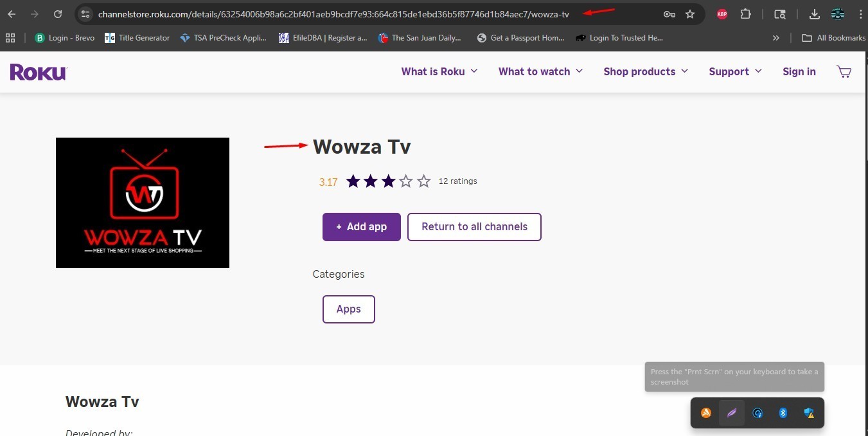Click the 3.17 rating value
This screenshot has width=868, height=436.
(328, 182)
